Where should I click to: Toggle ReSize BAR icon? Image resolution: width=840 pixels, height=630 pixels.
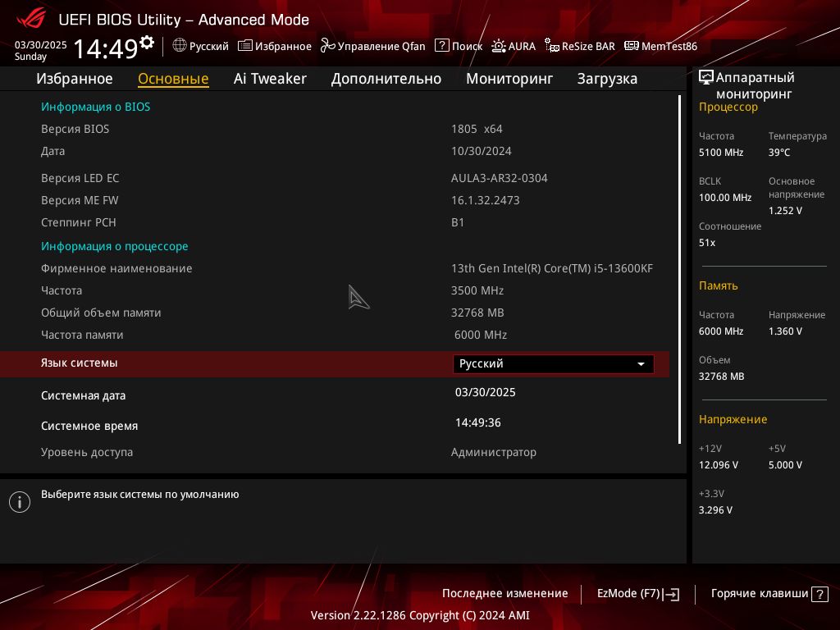[552, 46]
